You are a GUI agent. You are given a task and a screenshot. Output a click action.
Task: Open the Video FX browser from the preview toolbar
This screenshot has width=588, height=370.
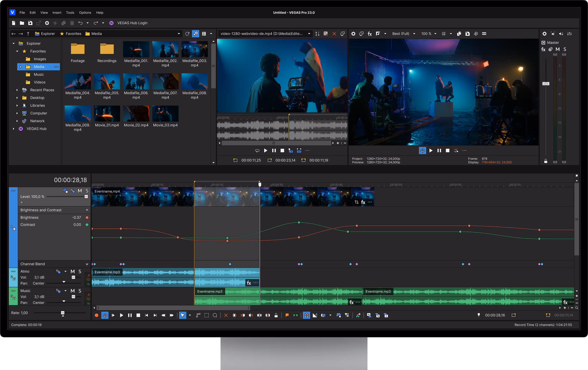(x=369, y=34)
